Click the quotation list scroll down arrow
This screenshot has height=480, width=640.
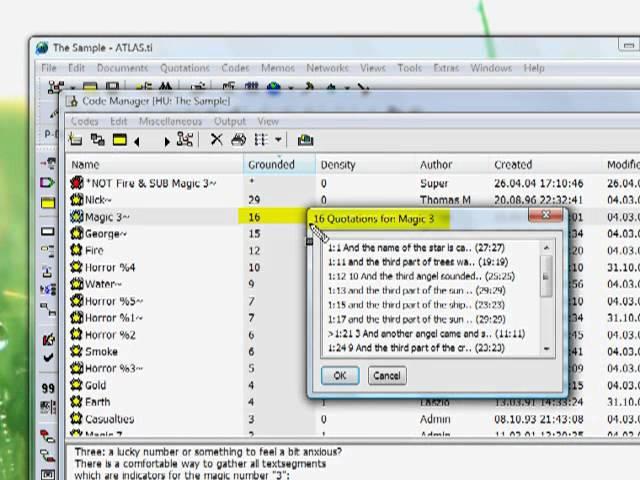point(547,349)
